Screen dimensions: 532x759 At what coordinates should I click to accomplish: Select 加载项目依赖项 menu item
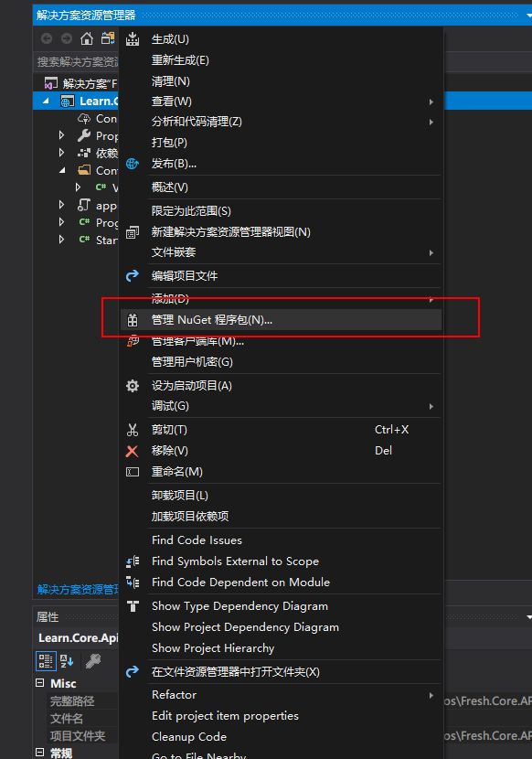coord(281,517)
